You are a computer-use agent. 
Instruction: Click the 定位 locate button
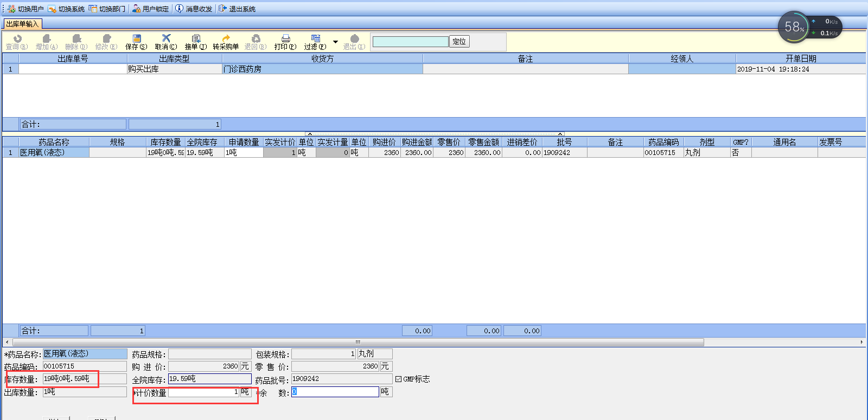(x=459, y=41)
